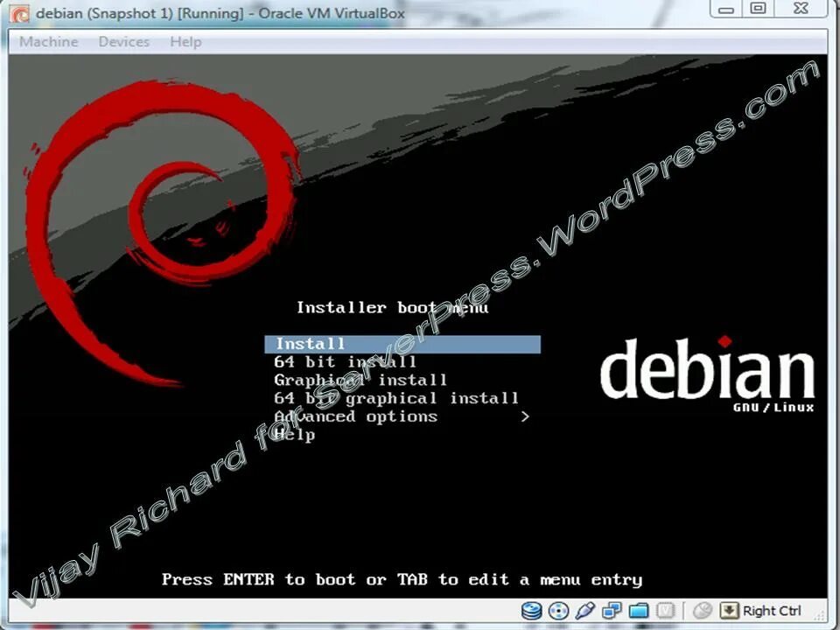Open the Advanced options entry

(356, 416)
